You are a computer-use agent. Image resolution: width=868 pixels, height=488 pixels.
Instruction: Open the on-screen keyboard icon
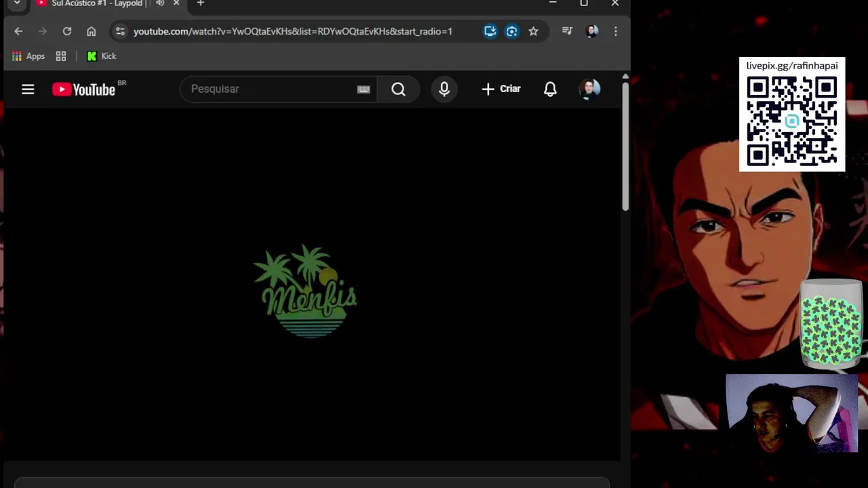(x=363, y=89)
